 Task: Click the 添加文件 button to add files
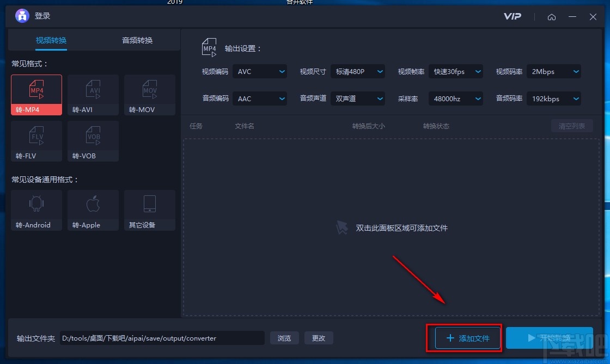464,338
